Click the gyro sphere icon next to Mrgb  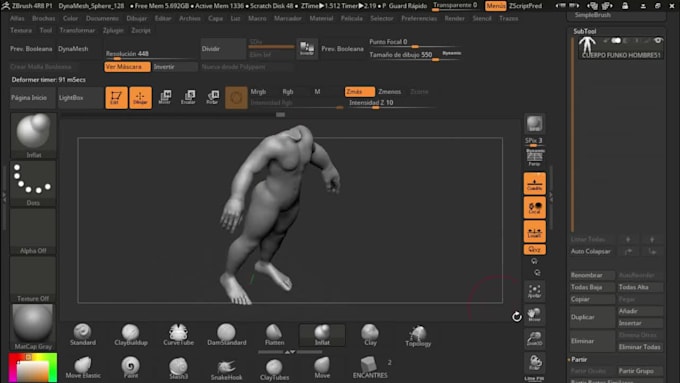coord(236,98)
